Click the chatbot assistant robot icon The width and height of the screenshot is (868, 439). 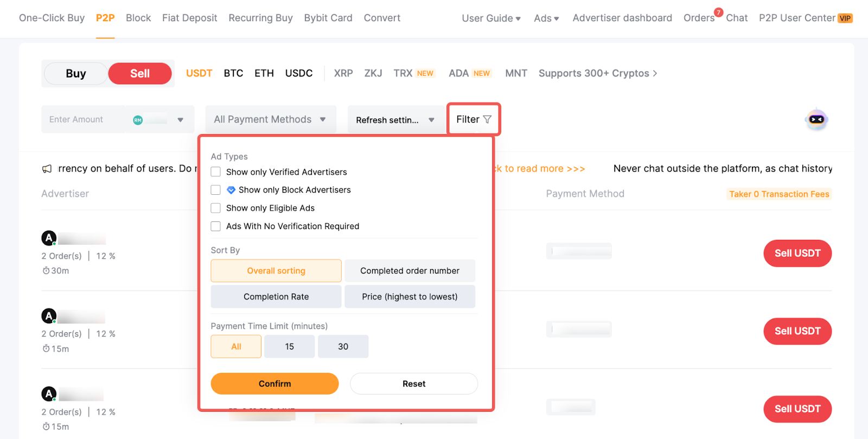(x=816, y=119)
